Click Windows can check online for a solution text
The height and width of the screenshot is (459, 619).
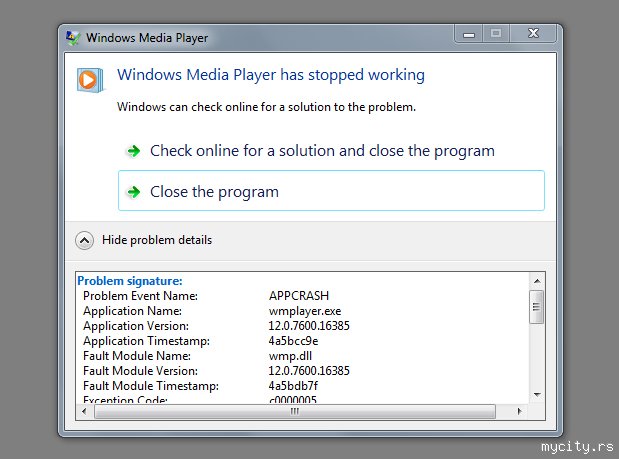[x=266, y=107]
